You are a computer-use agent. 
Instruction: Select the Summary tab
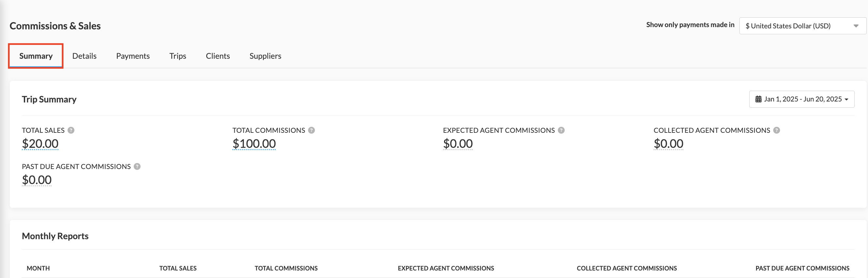(x=36, y=56)
